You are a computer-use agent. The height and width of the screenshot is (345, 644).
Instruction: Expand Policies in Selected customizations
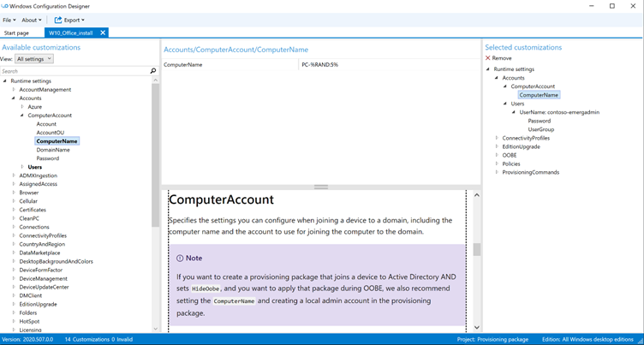[496, 164]
